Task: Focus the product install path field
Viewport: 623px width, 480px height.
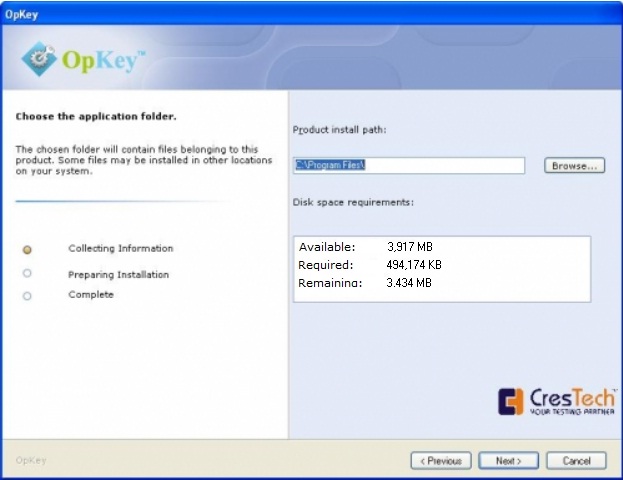Action: [409, 165]
